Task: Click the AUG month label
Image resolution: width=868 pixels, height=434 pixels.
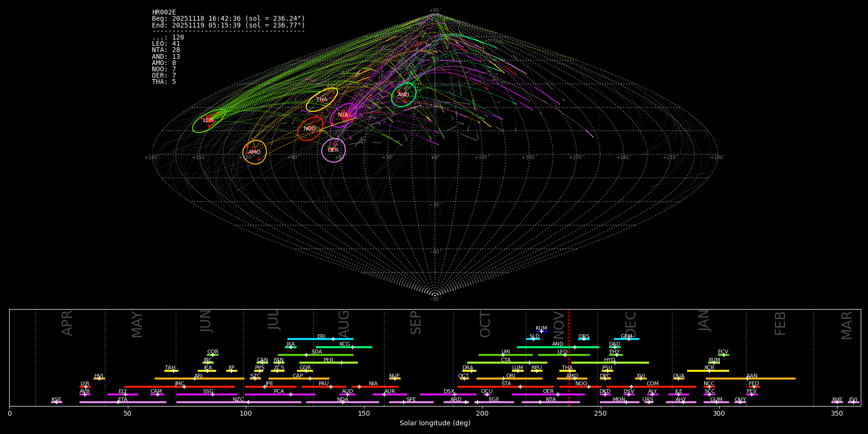Action: (x=344, y=324)
